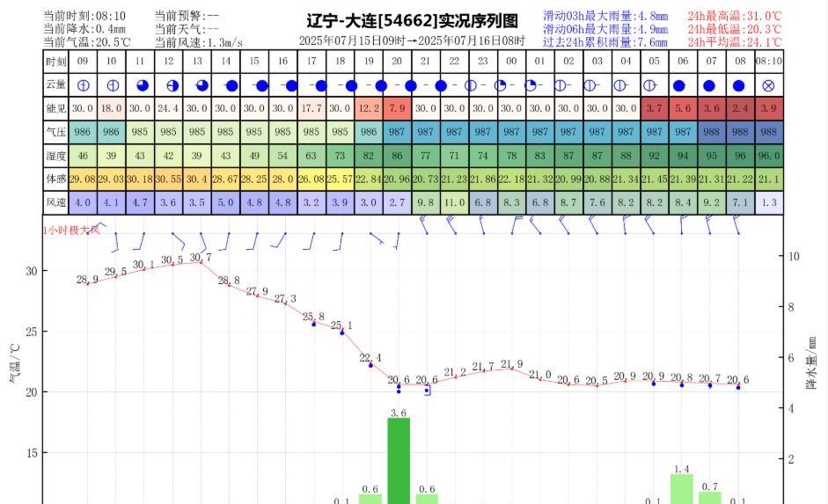The image size is (828, 504).
Task: Click the 21.9 temperature point label
Action: click(x=512, y=364)
